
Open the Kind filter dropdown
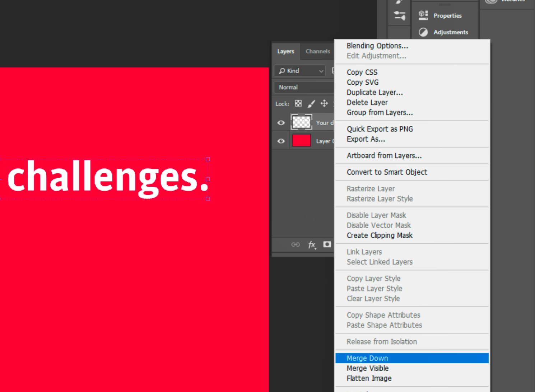pos(300,71)
